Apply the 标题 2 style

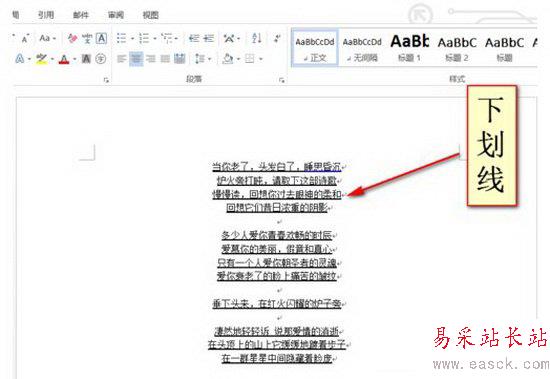click(x=457, y=48)
